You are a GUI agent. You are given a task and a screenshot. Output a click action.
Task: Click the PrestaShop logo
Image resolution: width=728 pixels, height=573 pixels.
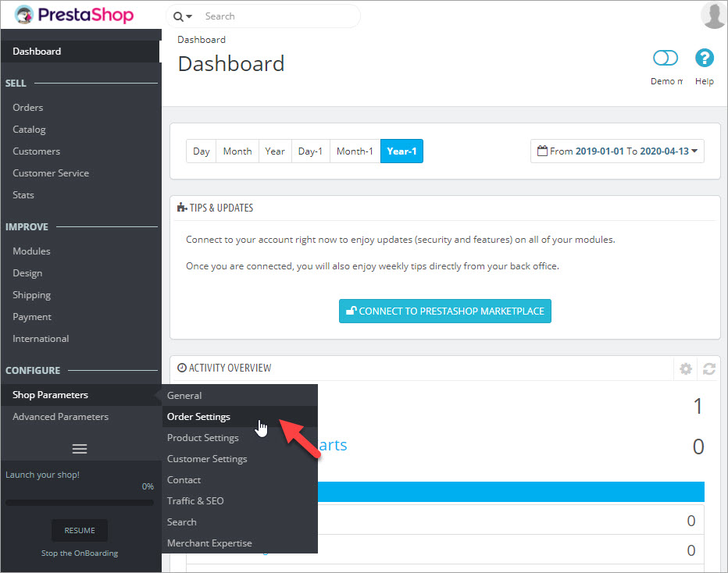(74, 15)
